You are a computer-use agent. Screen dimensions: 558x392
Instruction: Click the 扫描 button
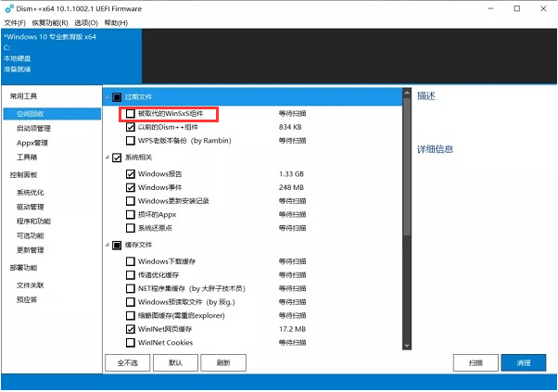476,363
